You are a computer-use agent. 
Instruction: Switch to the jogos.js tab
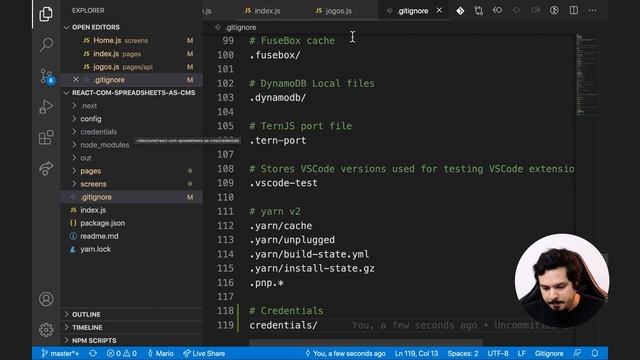(x=333, y=11)
